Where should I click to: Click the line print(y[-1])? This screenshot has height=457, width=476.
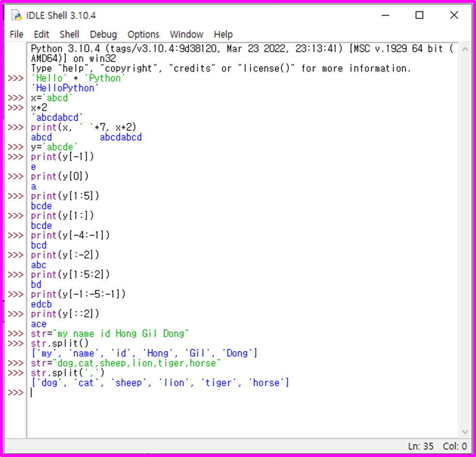pyautogui.click(x=62, y=157)
